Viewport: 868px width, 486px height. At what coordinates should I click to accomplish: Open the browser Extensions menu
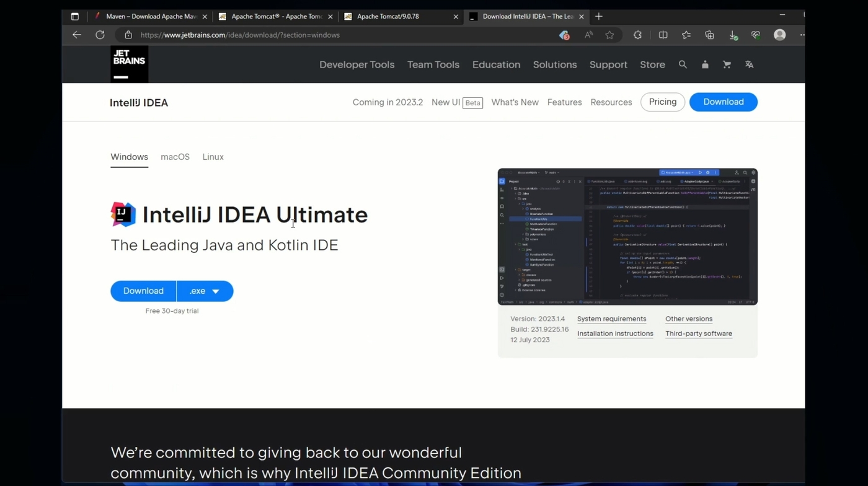[637, 35]
